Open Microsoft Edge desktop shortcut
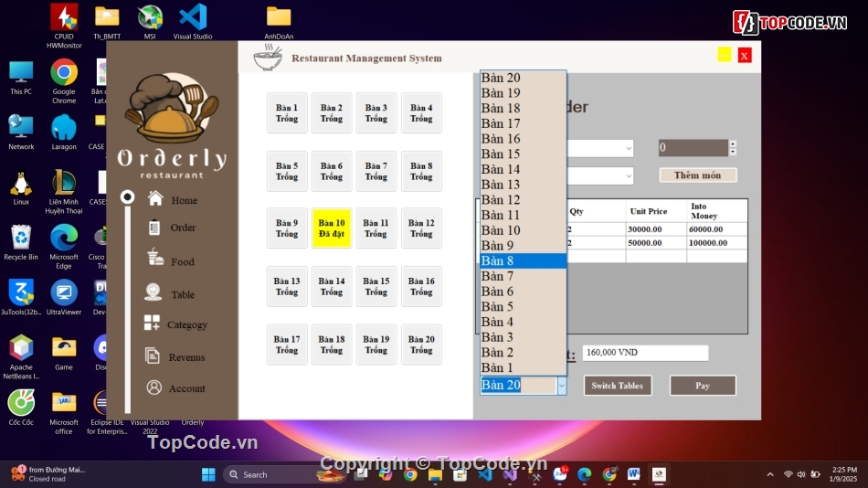Viewport: 868px width, 488px height. point(64,247)
